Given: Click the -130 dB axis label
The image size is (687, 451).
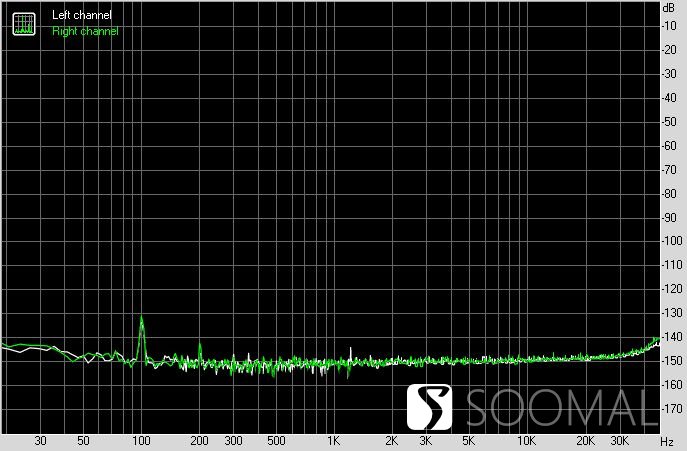Looking at the screenshot, I should [673, 313].
